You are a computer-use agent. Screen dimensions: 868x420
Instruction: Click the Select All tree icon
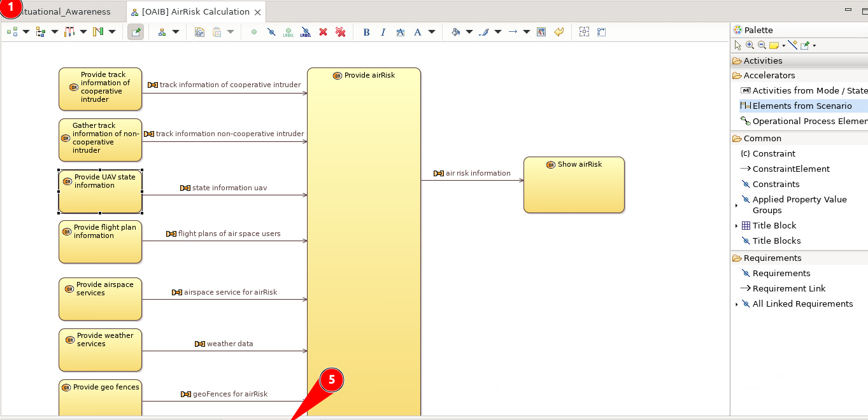pos(41,32)
